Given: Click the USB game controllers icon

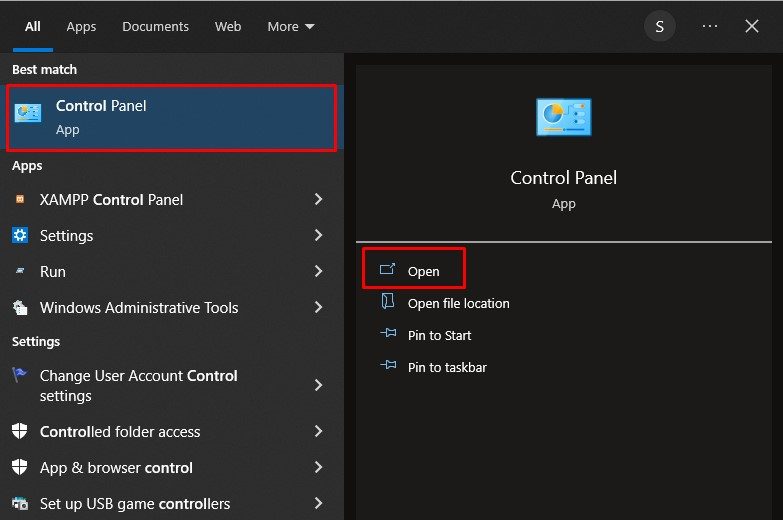Looking at the screenshot, I should click(x=20, y=503).
